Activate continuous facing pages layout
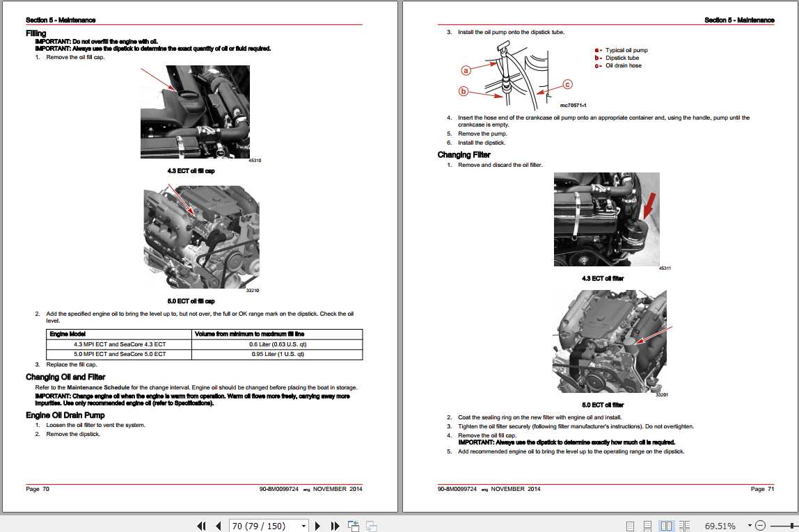799x532 pixels. click(684, 526)
